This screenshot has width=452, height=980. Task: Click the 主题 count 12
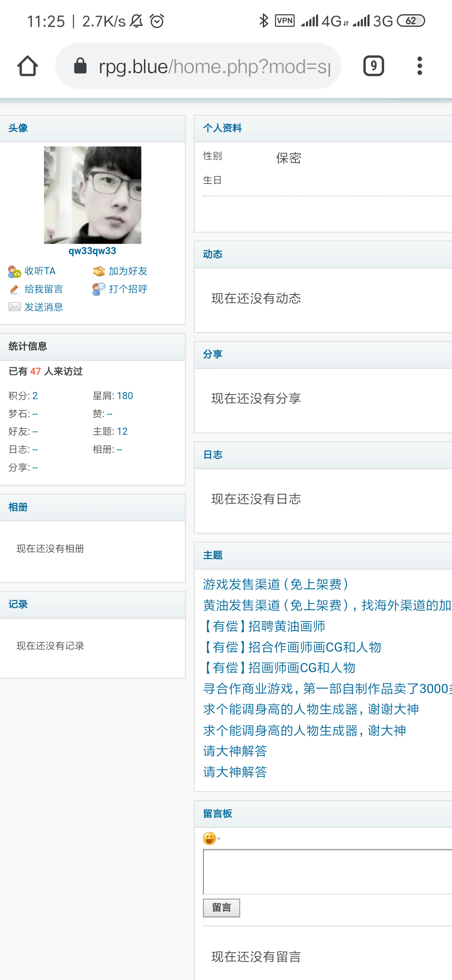[x=122, y=431]
